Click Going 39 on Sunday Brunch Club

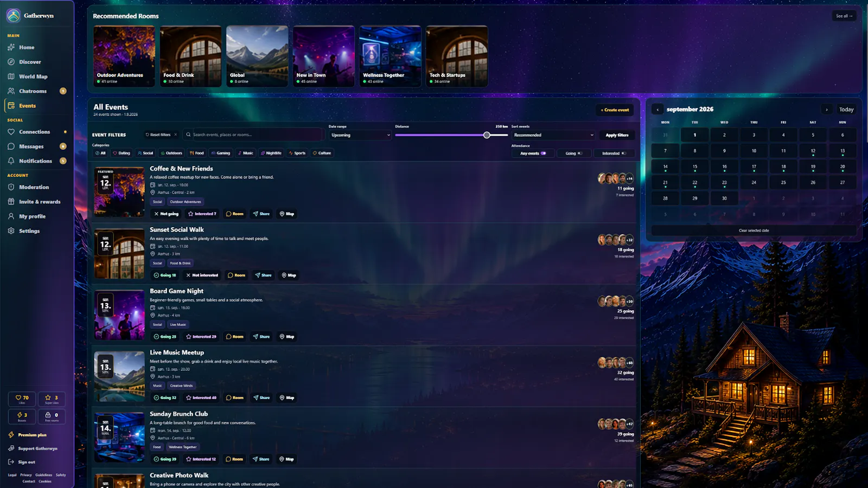165,459
